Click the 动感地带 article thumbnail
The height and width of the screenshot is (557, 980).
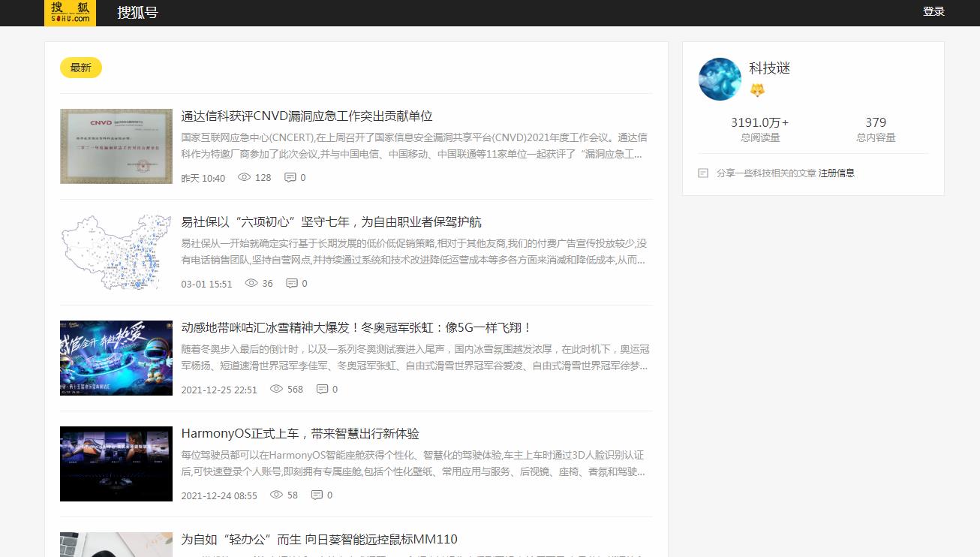(116, 358)
